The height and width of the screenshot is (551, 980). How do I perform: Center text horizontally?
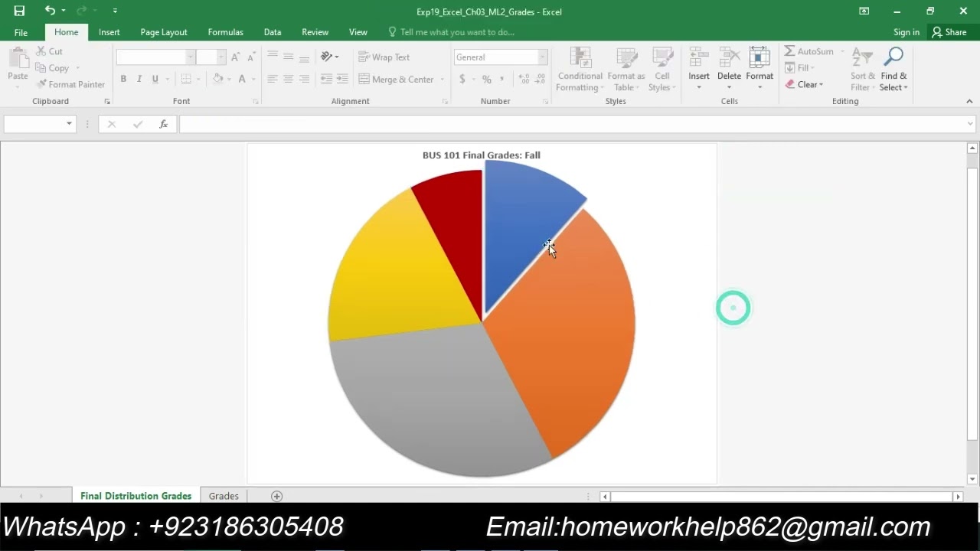click(x=289, y=79)
